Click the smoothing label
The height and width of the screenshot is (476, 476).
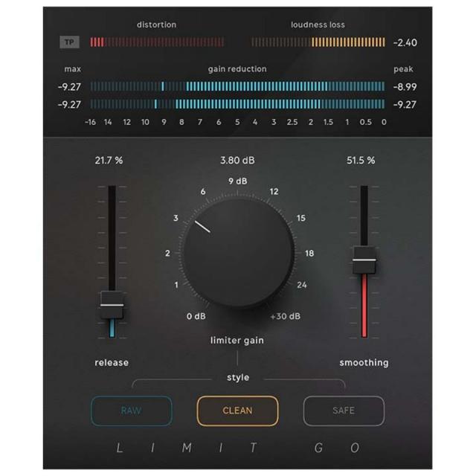point(364,363)
